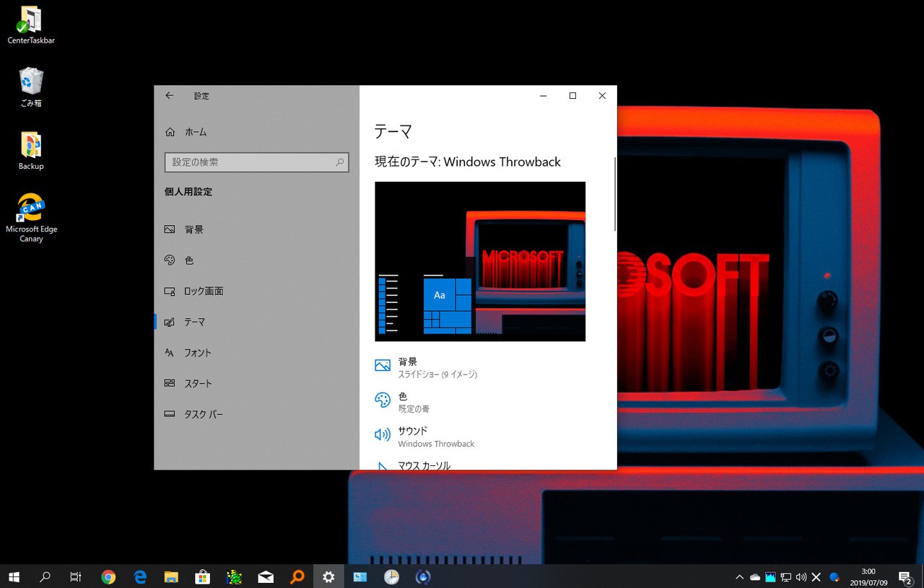Select the ごみ箱 recycle bin icon
The image size is (924, 588).
(x=31, y=87)
